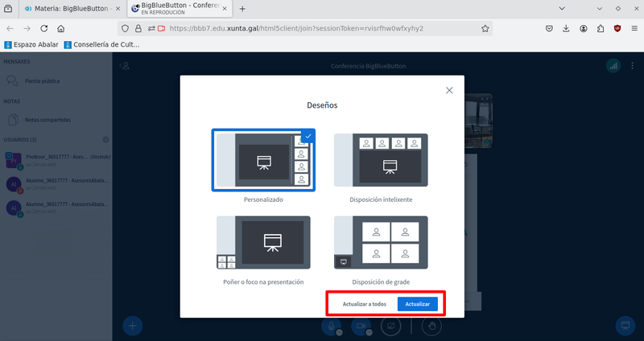Image resolution: width=644 pixels, height=341 pixels.
Task: Click the blue plus actions button
Action: pos(133,326)
